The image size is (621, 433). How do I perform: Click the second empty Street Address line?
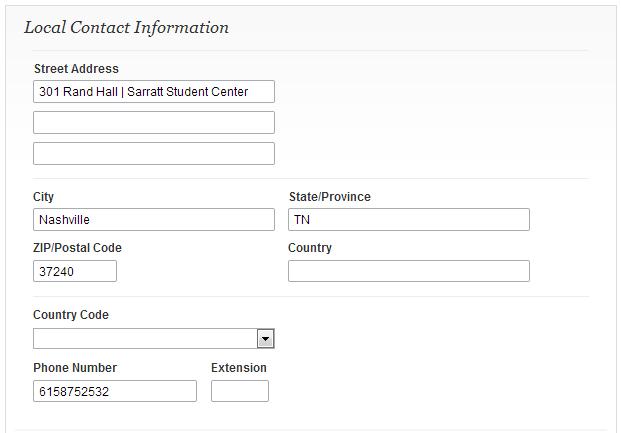coord(153,123)
